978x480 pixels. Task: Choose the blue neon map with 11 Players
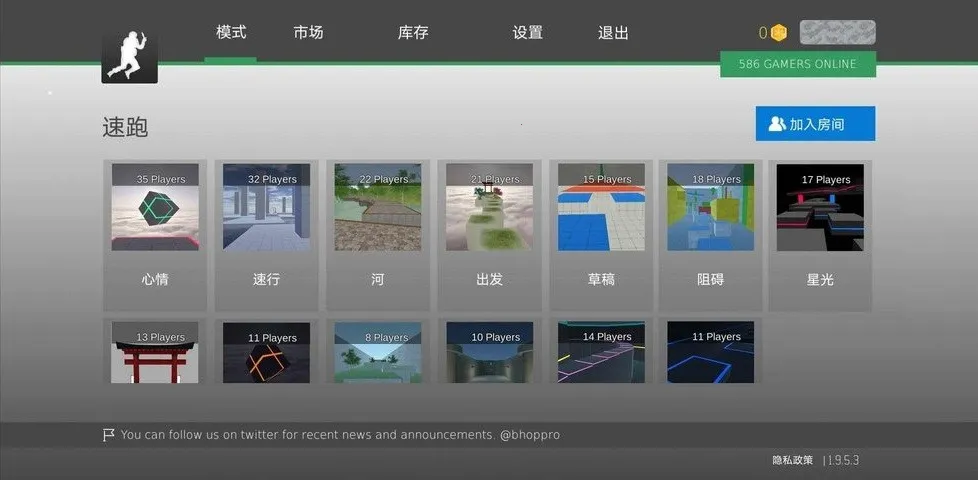710,352
